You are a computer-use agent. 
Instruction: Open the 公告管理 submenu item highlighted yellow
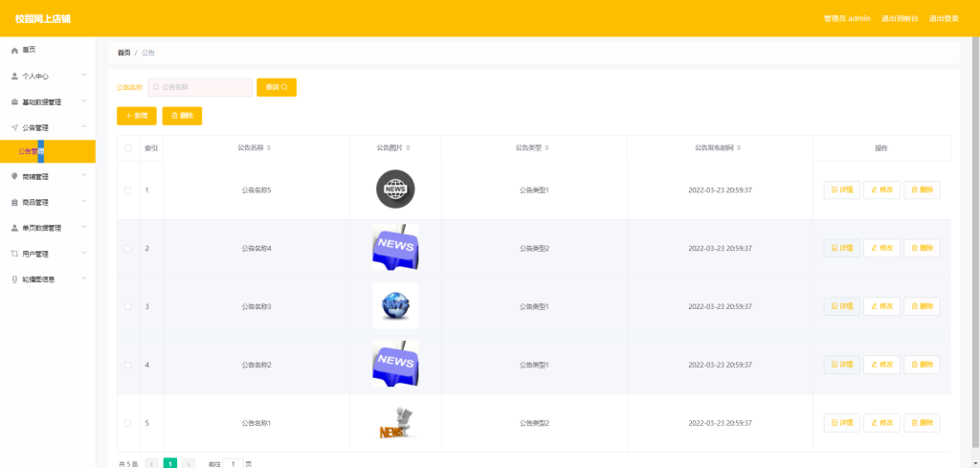[48, 151]
